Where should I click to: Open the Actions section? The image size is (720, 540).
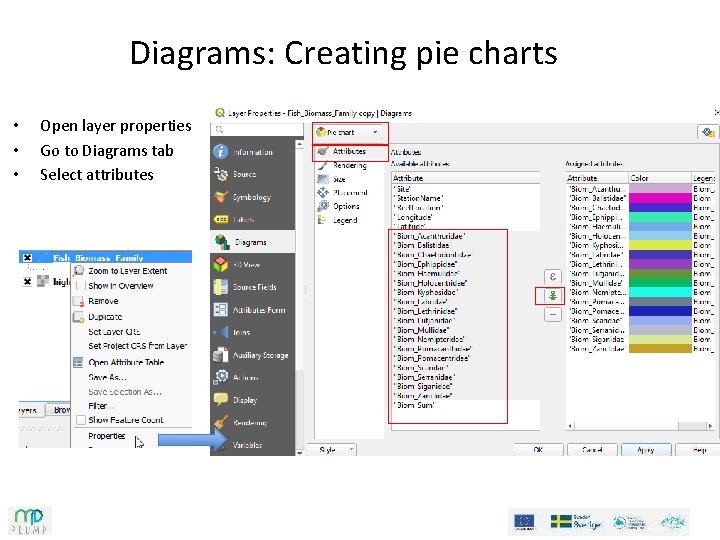(253, 377)
